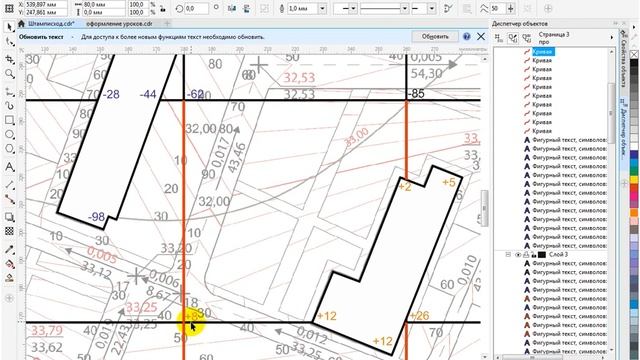The image size is (640, 360).
Task: Select the Pick tool in the toolbox
Action: click(x=9, y=27)
